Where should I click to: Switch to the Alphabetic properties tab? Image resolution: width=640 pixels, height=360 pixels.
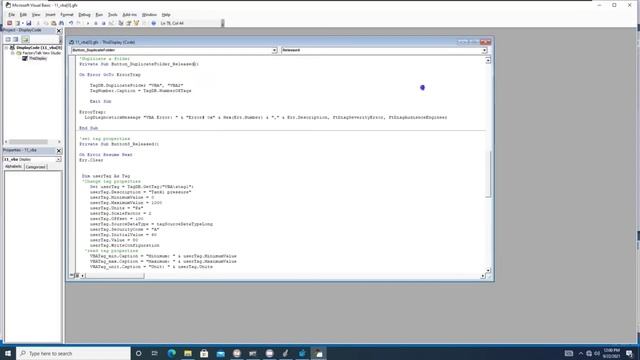13,167
